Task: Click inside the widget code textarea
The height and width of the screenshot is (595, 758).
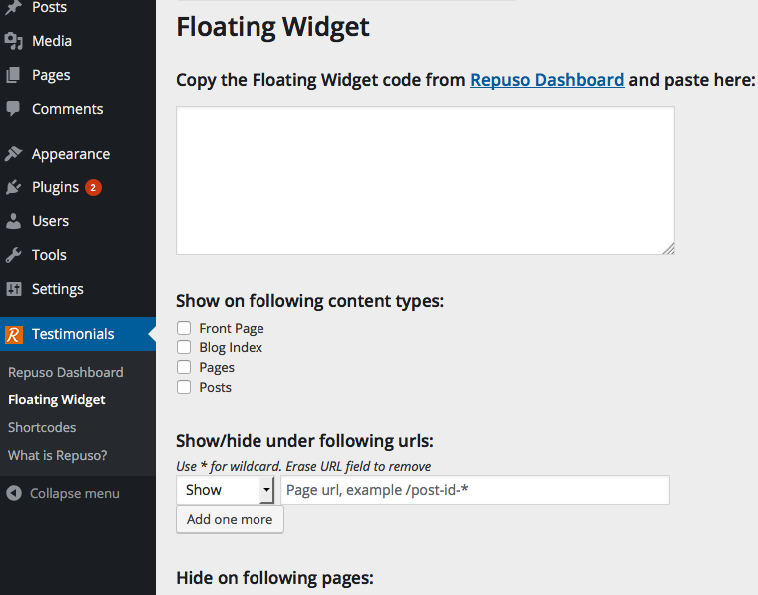Action: tap(425, 180)
